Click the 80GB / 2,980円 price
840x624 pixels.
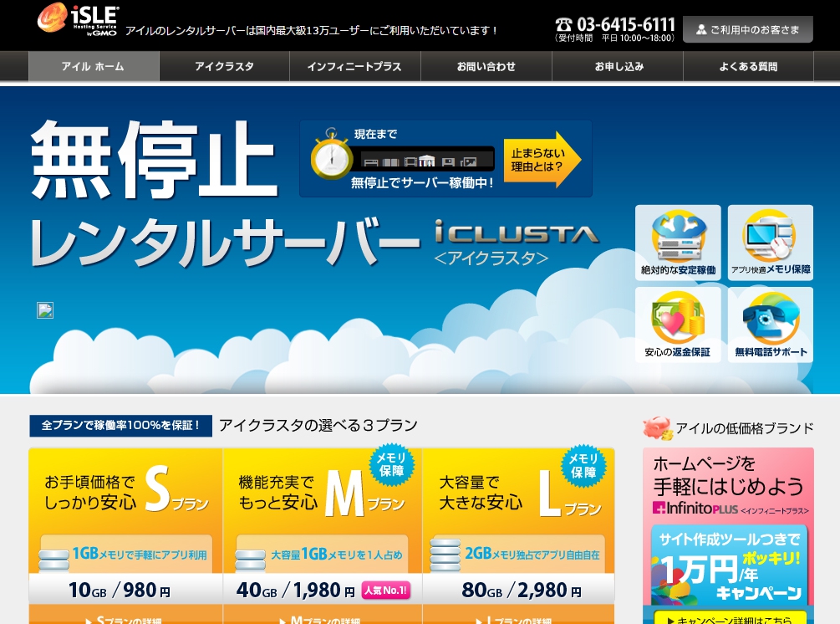point(522,591)
